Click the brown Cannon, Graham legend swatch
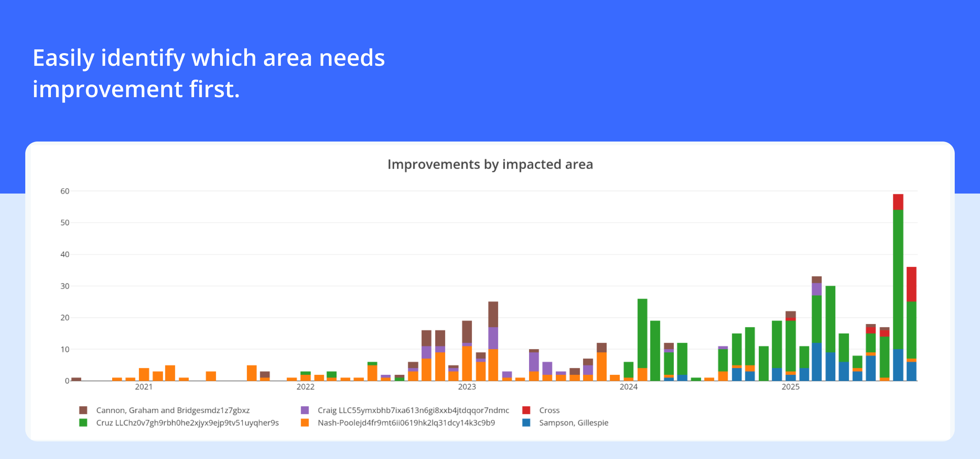980x459 pixels. (x=83, y=410)
